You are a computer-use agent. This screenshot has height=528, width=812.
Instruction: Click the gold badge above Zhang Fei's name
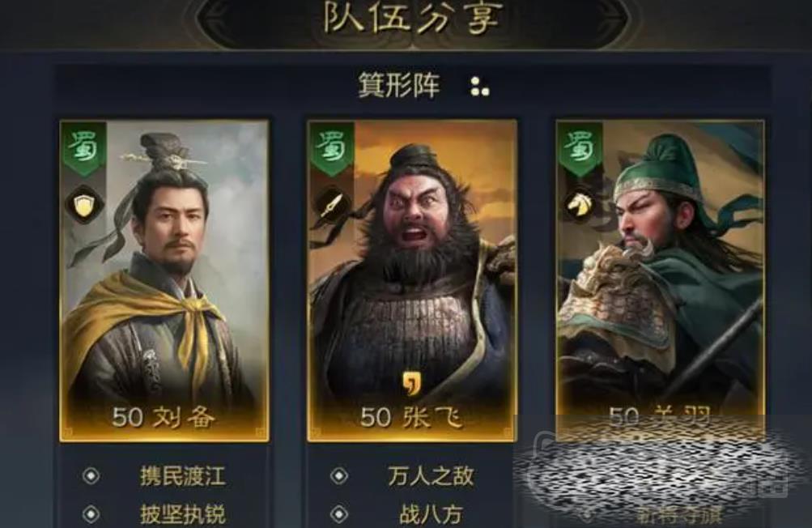413,382
